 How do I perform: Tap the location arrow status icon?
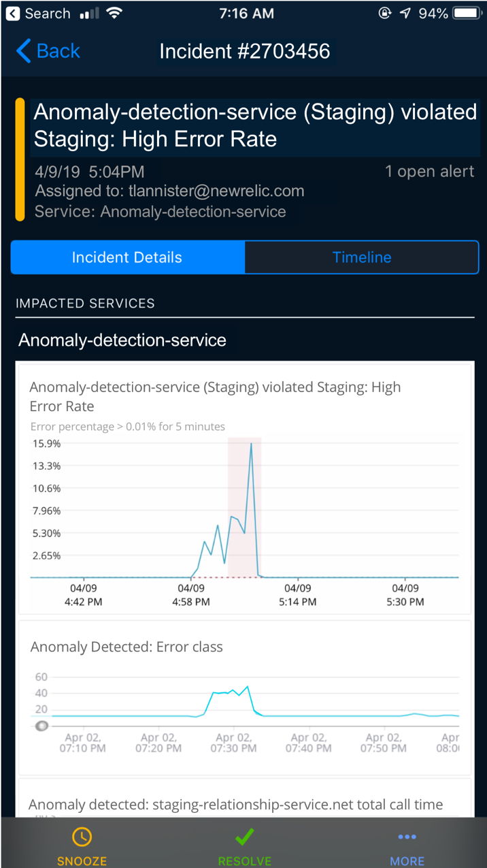pos(405,13)
